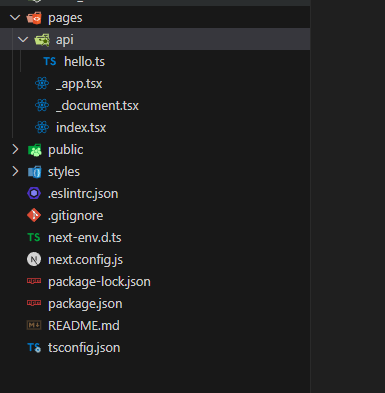Click the npm icon beside package.json
This screenshot has height=393, width=385.
(34, 303)
